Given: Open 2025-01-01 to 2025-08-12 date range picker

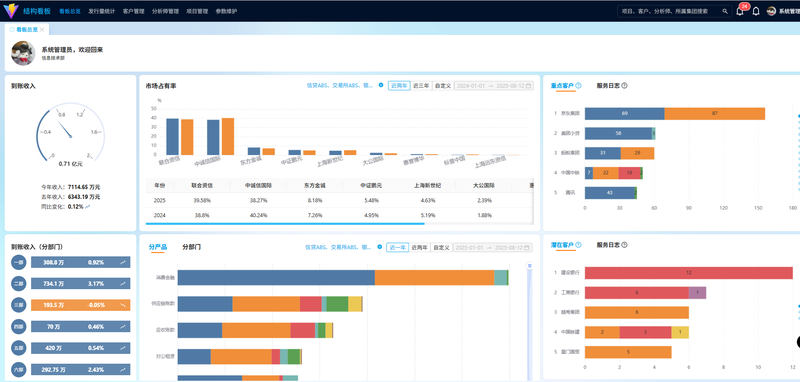Looking at the screenshot, I should pos(492,247).
